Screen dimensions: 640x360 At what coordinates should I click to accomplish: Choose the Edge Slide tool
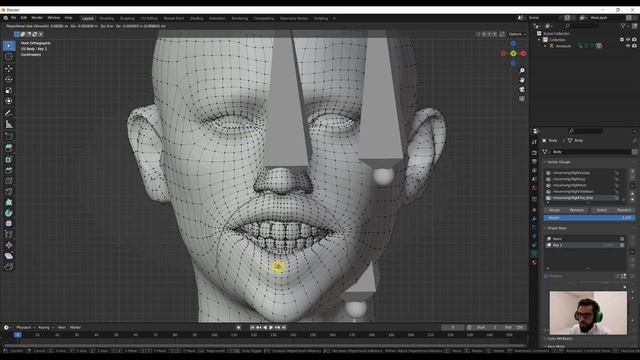[9, 234]
